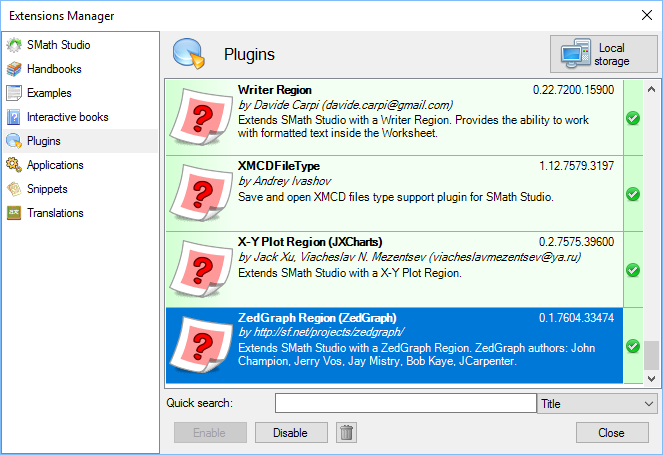Open the Local storage button
This screenshot has width=663, height=455.
click(598, 55)
